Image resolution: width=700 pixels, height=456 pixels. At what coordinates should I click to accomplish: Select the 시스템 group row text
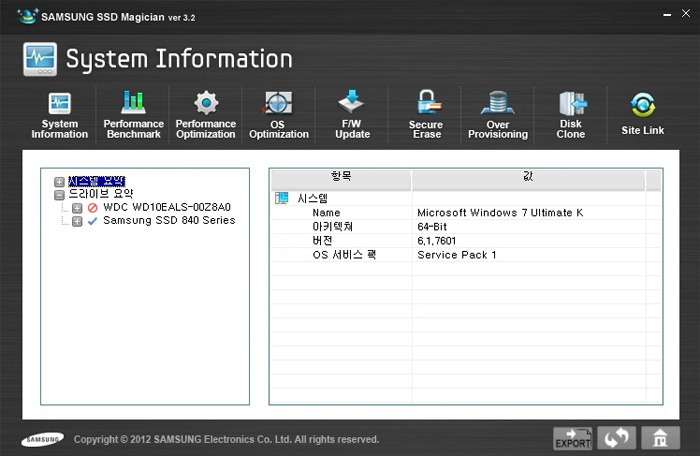pos(312,198)
